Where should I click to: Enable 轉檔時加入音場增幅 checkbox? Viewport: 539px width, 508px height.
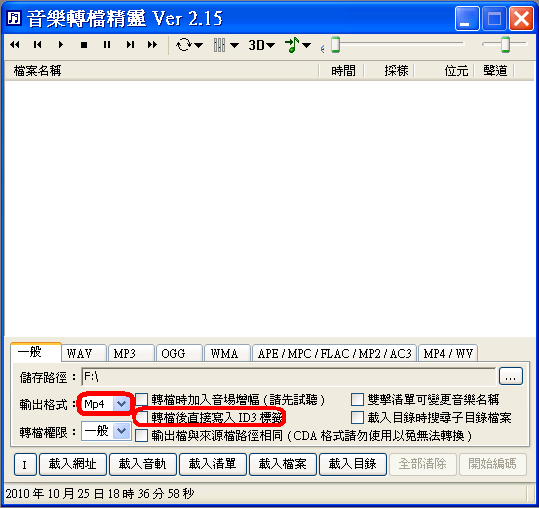point(141,400)
